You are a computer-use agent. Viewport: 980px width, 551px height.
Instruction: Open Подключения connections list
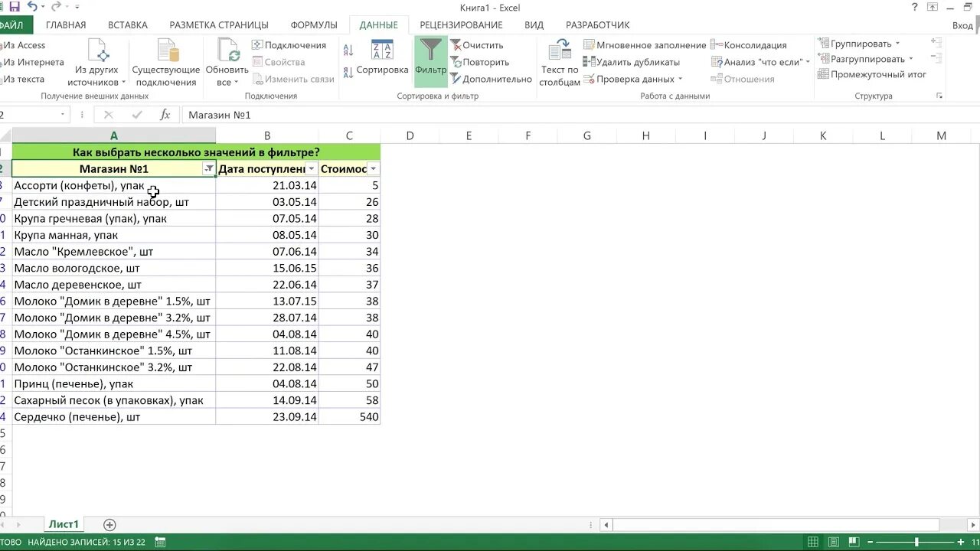pyautogui.click(x=289, y=45)
